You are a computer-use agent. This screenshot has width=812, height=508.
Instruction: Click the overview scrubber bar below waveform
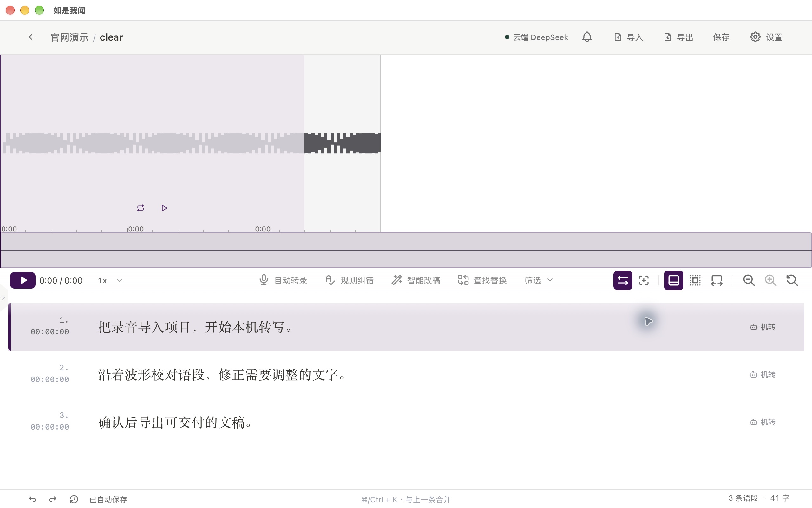pos(406,250)
